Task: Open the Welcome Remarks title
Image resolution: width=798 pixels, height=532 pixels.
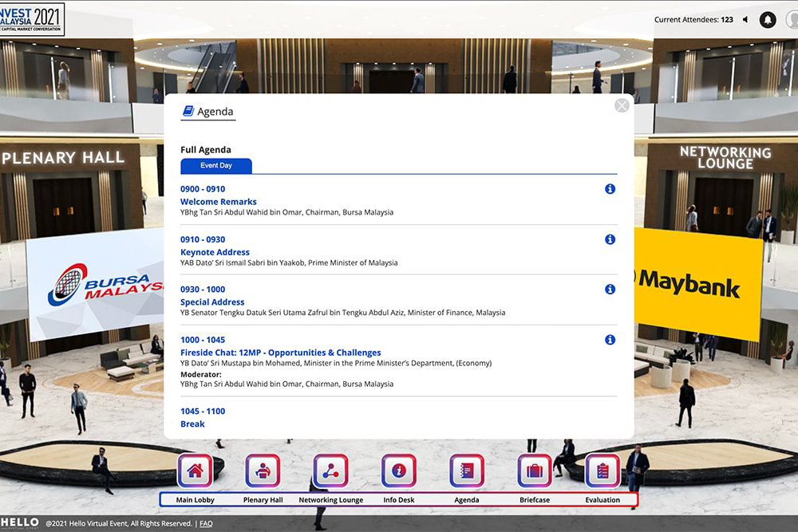Action: click(x=219, y=202)
